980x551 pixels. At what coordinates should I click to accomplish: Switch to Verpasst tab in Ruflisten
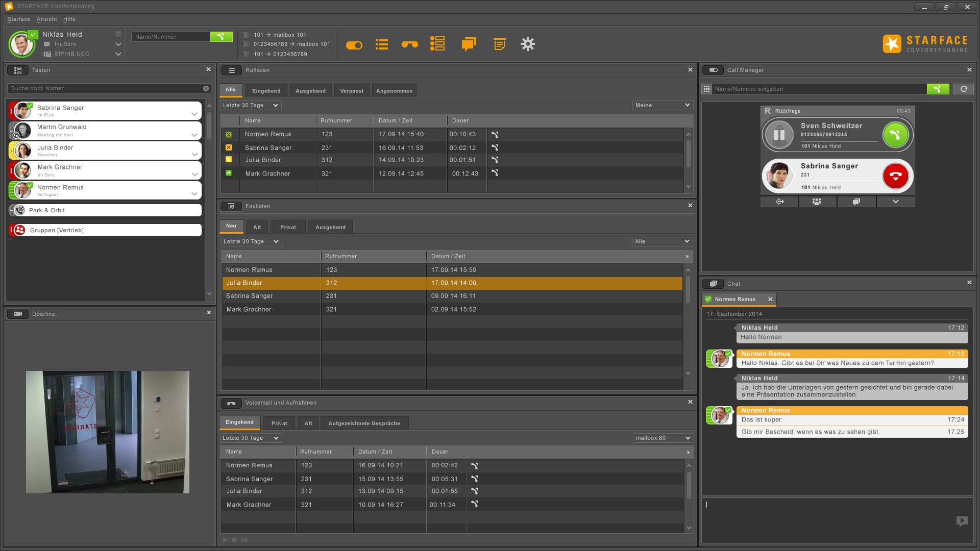pyautogui.click(x=352, y=91)
